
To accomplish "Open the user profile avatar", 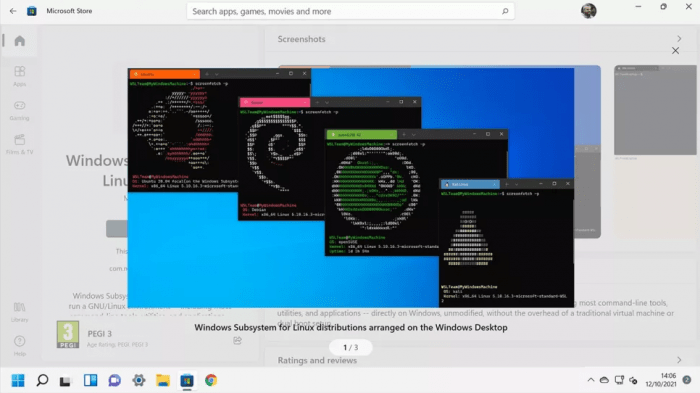I will 588,11.
